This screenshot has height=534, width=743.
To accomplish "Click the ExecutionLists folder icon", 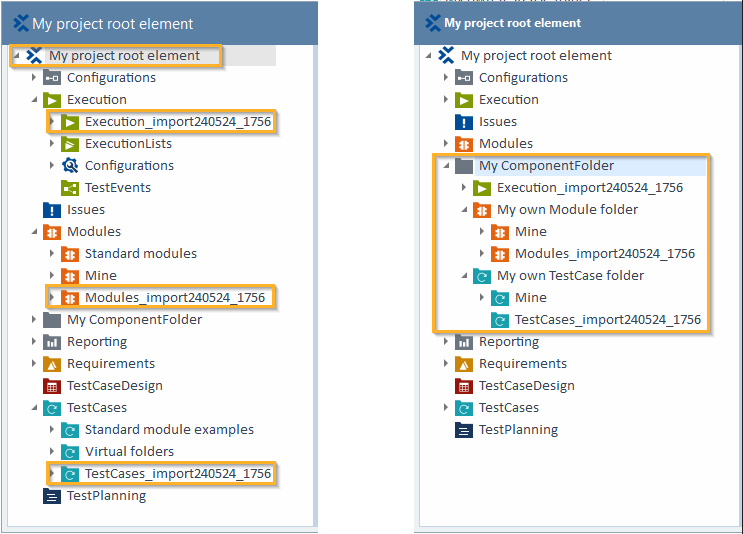I will pyautogui.click(x=70, y=144).
